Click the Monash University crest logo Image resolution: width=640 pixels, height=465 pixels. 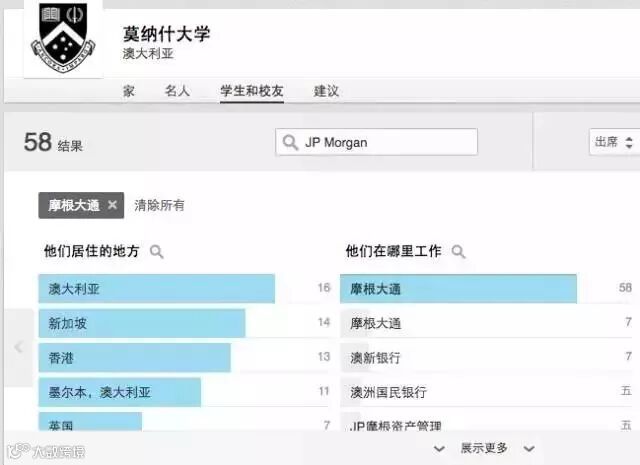63,38
